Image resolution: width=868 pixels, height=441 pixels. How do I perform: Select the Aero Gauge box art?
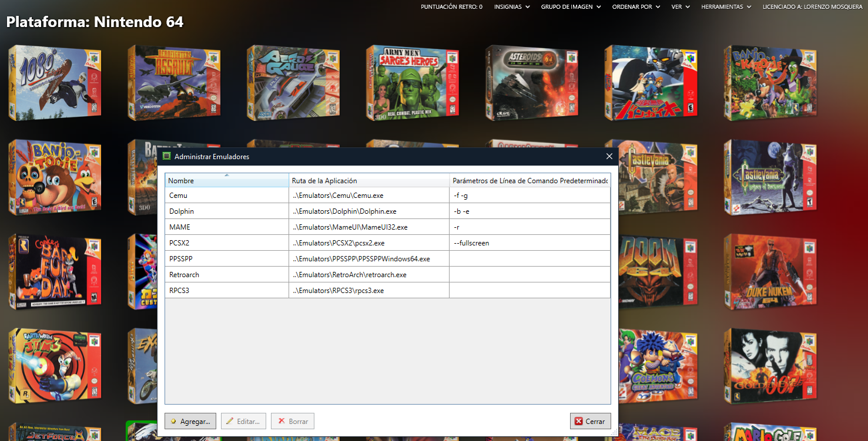point(293,83)
